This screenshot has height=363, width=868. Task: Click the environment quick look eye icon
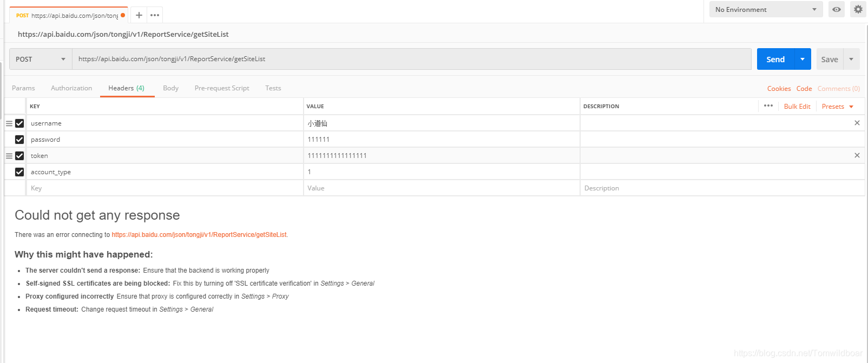coord(837,9)
